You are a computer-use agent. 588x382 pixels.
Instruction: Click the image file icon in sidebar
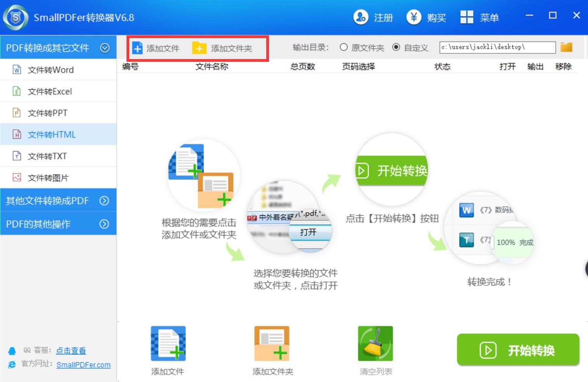point(17,178)
